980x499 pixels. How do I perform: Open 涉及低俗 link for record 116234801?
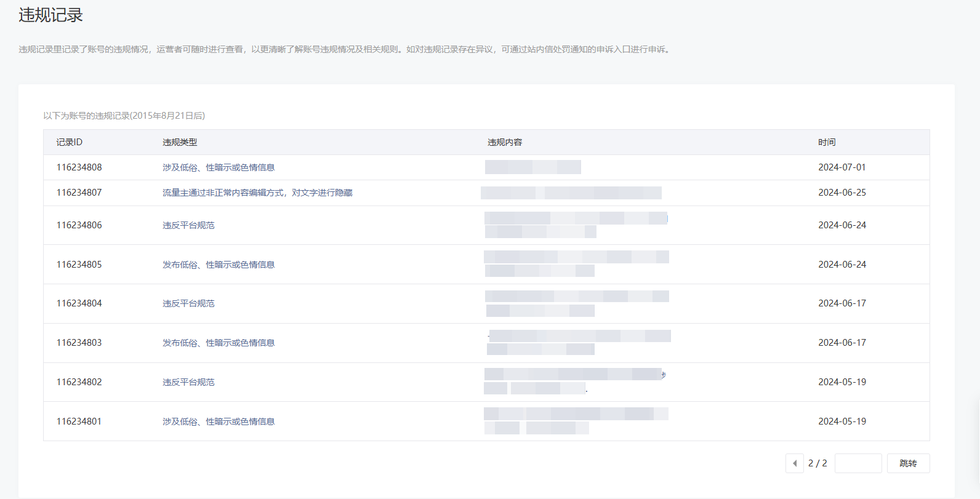[x=219, y=421]
